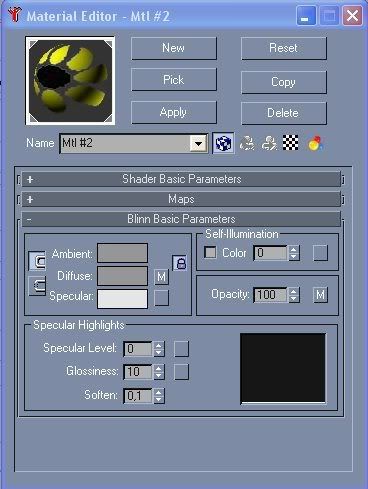Click the Apply button
Screen dimensions: 368x489
coord(174,112)
